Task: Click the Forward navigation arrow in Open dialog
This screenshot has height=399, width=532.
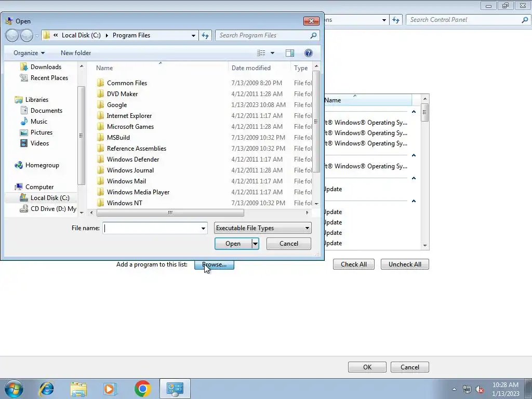Action: (27, 35)
